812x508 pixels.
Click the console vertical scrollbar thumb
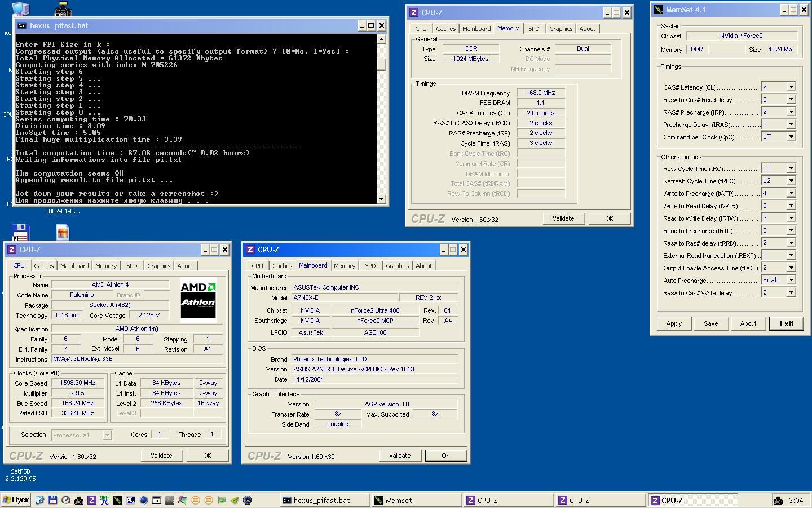382,64
